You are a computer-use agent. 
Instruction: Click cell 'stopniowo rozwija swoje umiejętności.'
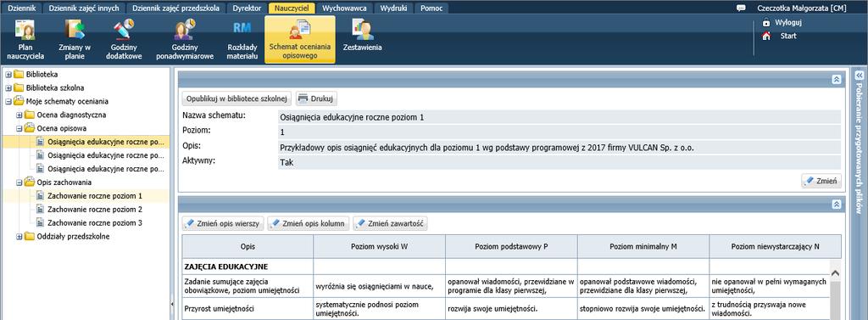point(643,309)
